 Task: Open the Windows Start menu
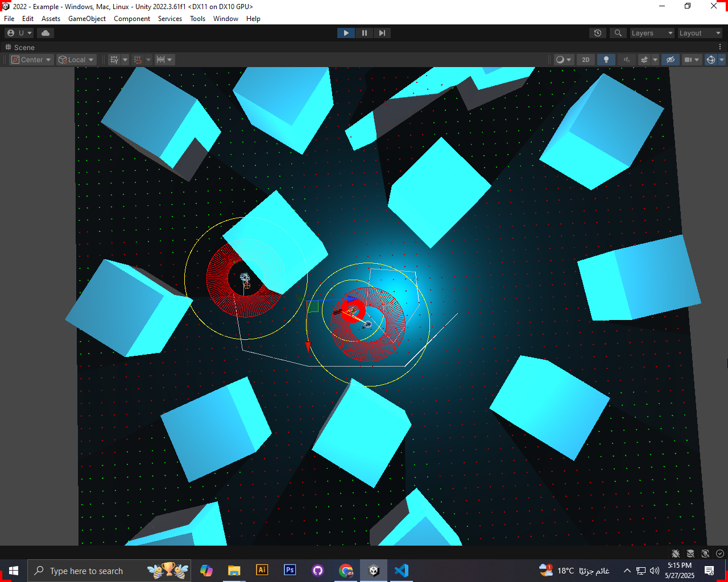tap(14, 571)
